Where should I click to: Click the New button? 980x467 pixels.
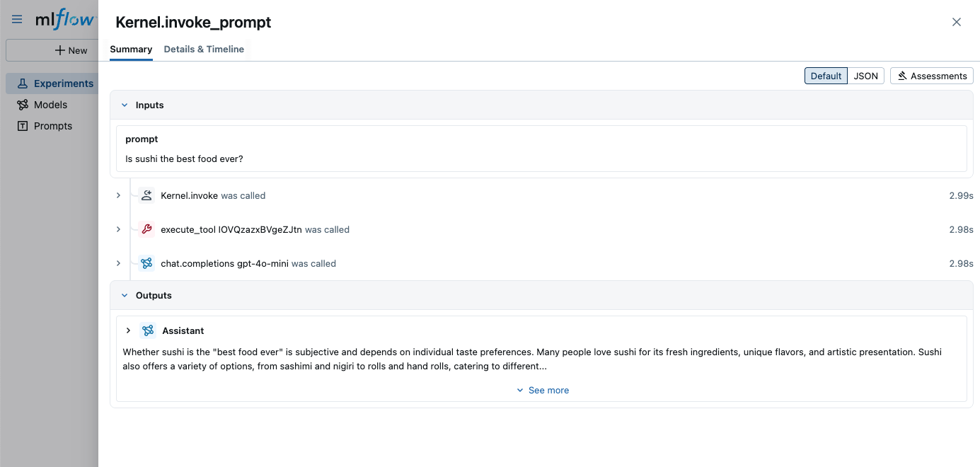point(71,50)
